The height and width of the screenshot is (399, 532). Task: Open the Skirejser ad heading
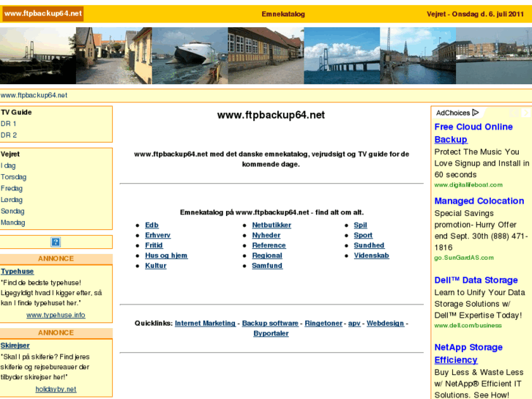15,346
